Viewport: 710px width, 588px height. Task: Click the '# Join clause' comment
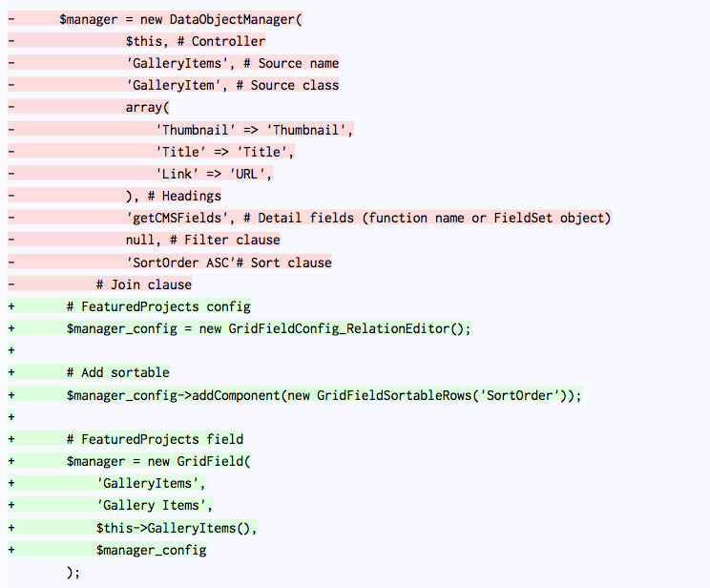[143, 284]
